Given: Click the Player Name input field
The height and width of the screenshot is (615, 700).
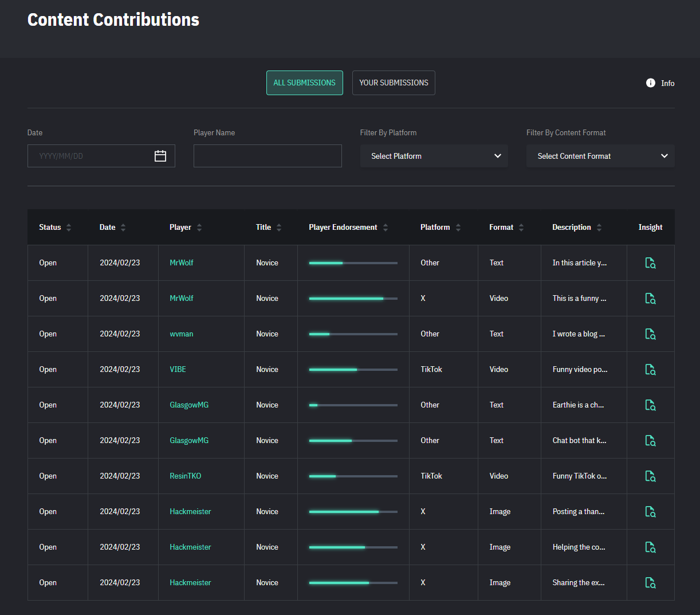Looking at the screenshot, I should pos(268,156).
